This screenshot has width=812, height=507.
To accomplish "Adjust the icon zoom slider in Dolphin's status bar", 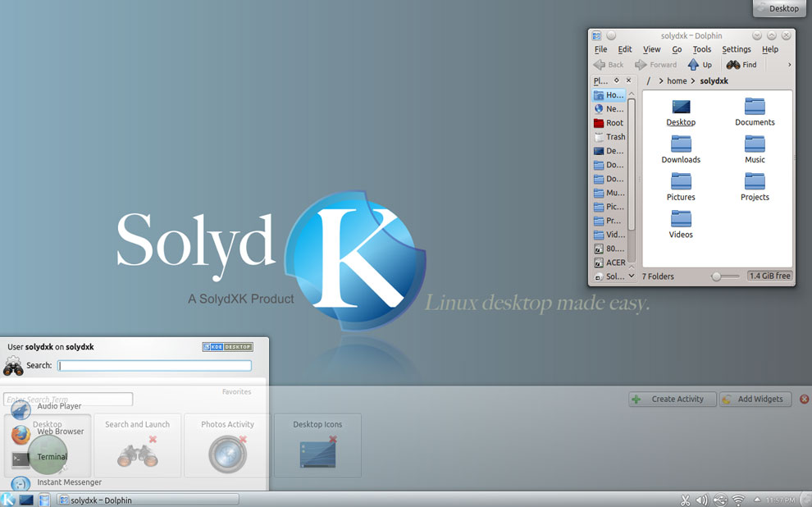I will coord(726,276).
